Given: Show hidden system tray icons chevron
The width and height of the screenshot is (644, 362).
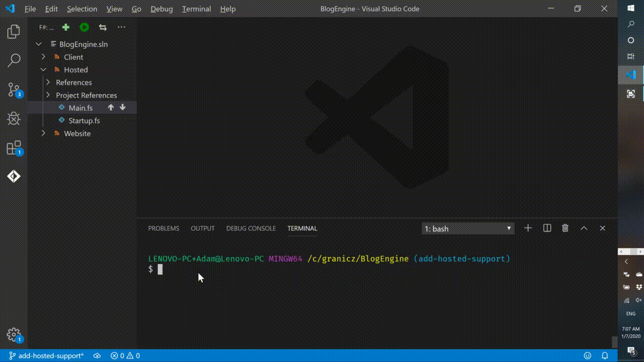Looking at the screenshot, I should click(626, 261).
